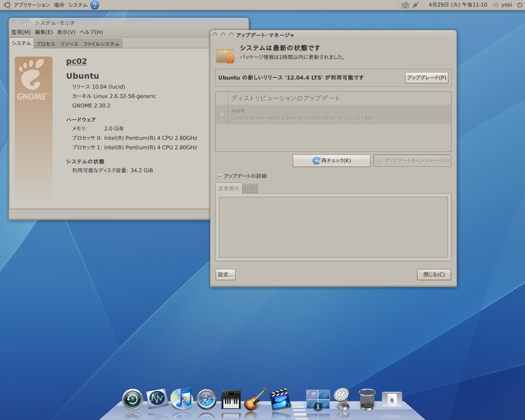Click the 利用可能なディスク容量 34.2 GiB line
The height and width of the screenshot is (420, 525).
[112, 170]
